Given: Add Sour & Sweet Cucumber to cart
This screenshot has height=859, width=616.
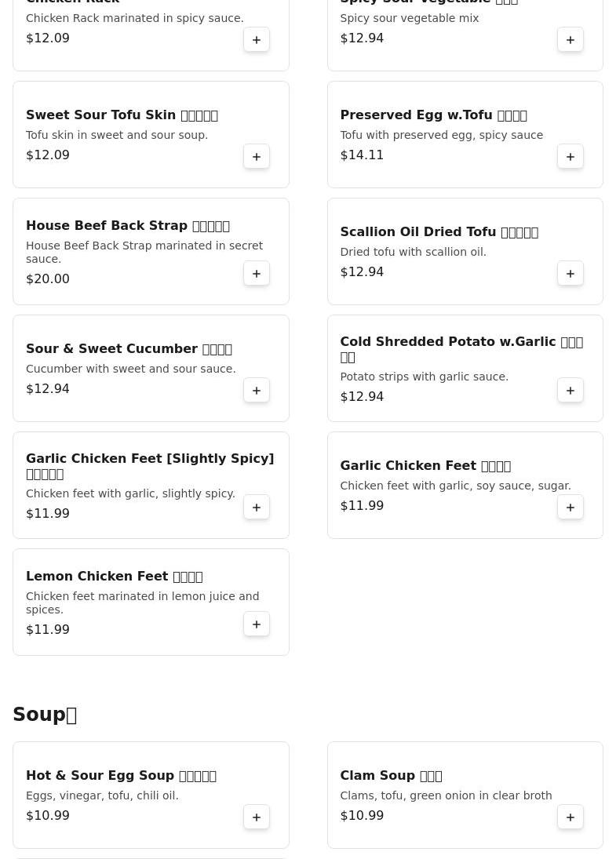Looking at the screenshot, I should click(257, 391).
